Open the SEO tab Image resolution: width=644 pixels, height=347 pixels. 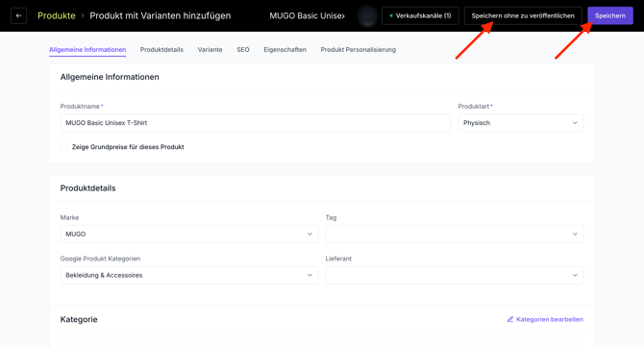[243, 50]
